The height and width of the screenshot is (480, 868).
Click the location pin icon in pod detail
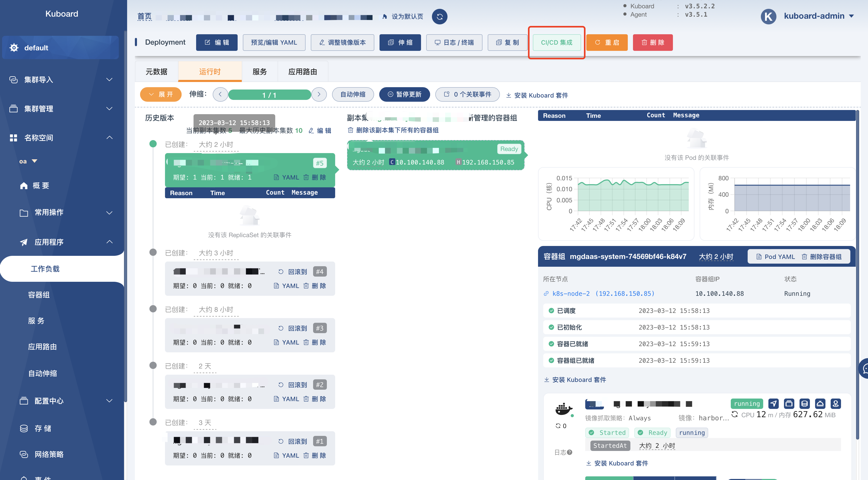836,403
